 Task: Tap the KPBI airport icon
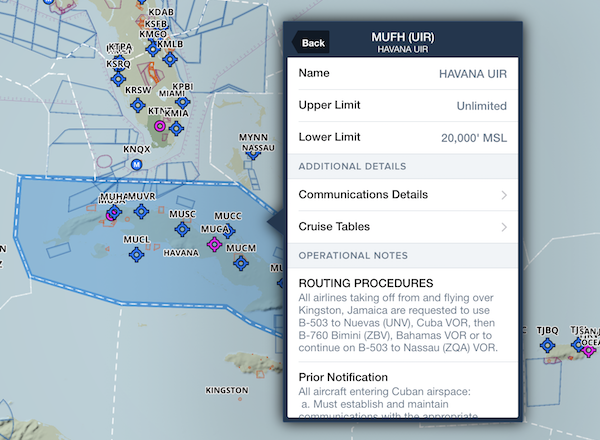click(183, 99)
